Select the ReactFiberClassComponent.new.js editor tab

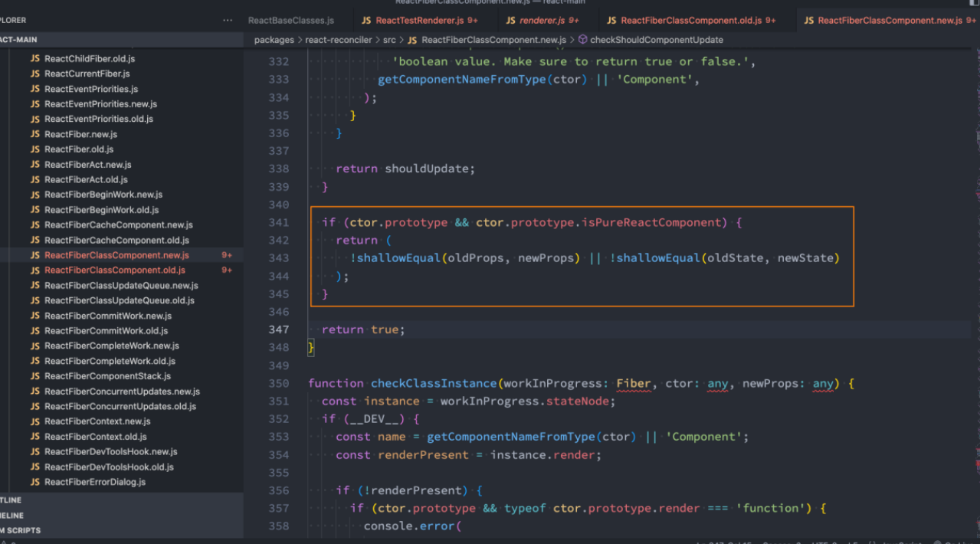click(x=888, y=20)
